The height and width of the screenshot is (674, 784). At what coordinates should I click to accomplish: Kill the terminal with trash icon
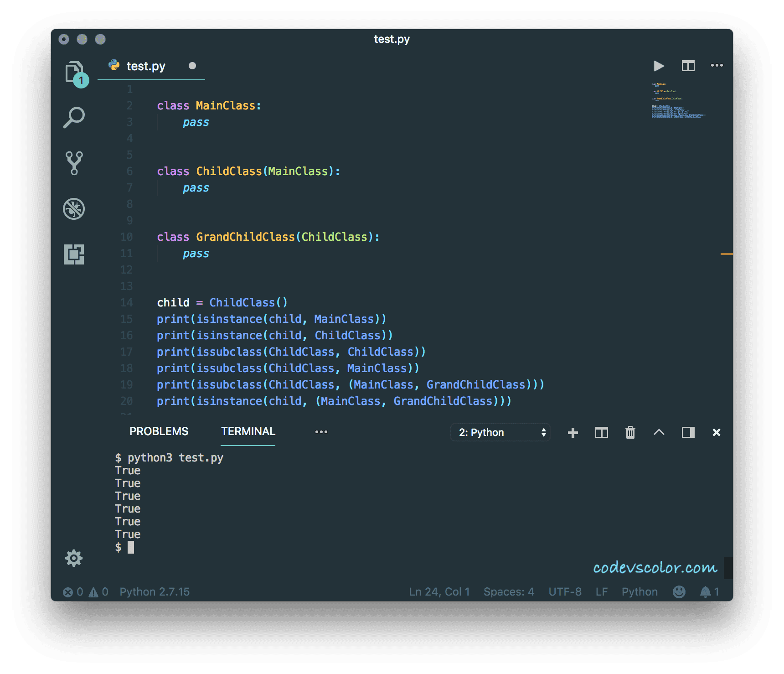tap(630, 432)
